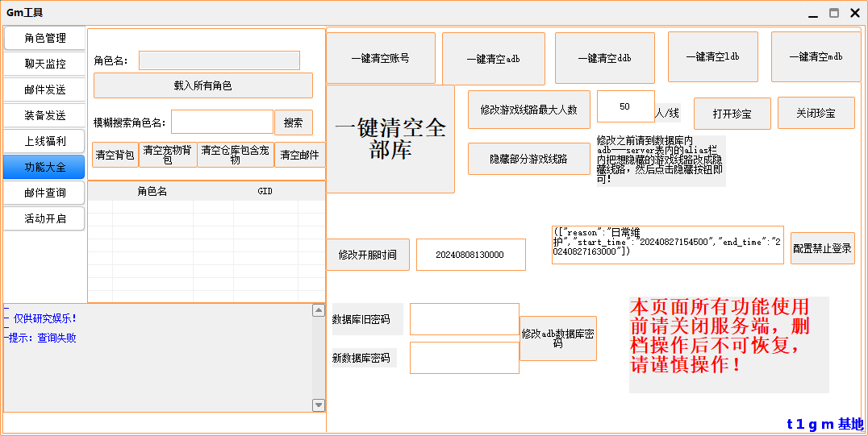This screenshot has width=868, height=436.
Task: Click 修改游戏线路最大人数 button
Action: [x=528, y=110]
